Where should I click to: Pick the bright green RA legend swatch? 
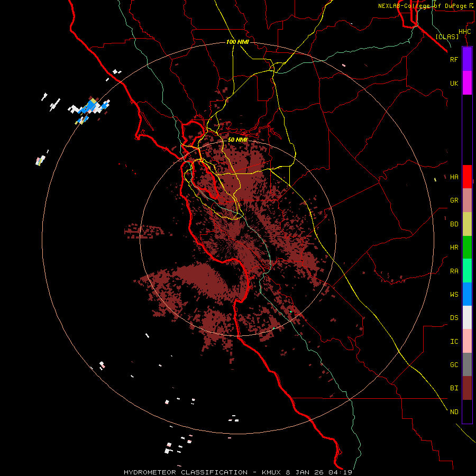tap(467, 271)
